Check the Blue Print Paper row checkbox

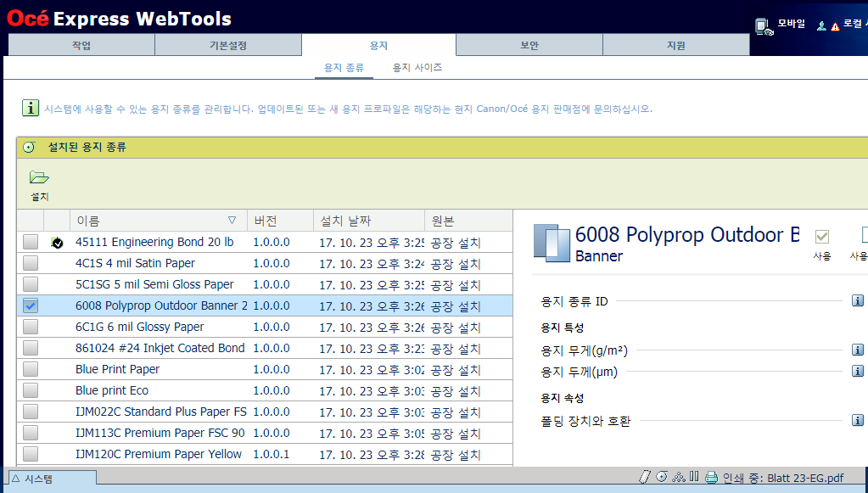(31, 369)
